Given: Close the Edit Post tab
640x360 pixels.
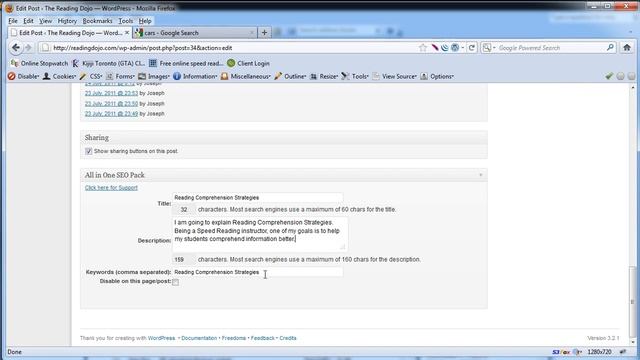Looking at the screenshot, I should coord(127,33).
